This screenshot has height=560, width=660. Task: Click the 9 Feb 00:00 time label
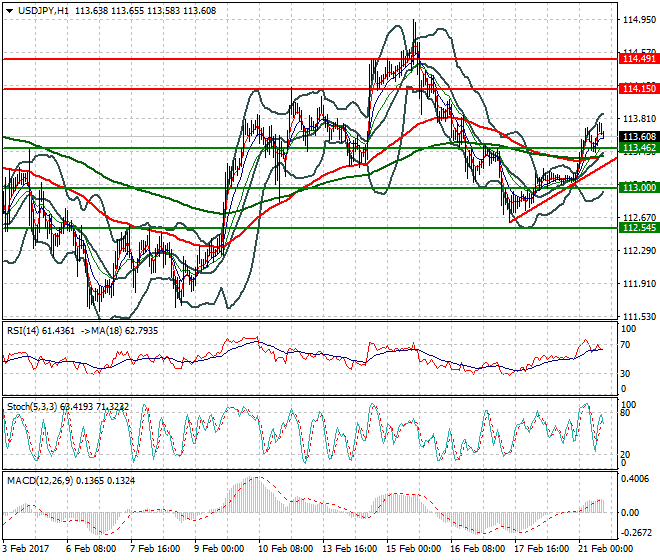(x=219, y=549)
